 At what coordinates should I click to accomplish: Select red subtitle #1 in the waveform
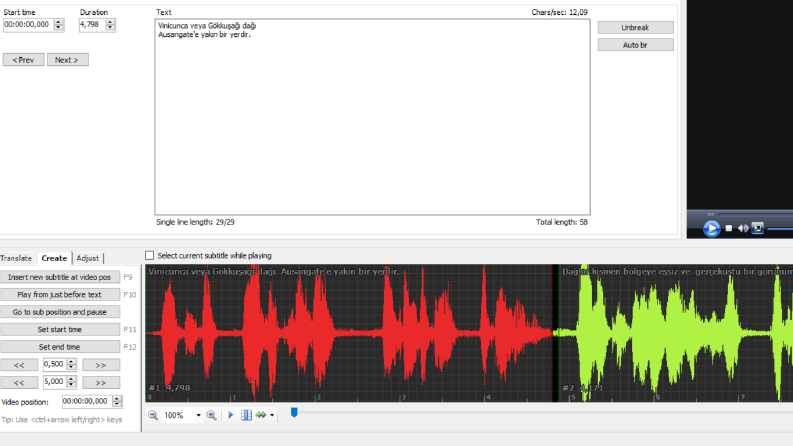click(x=349, y=333)
